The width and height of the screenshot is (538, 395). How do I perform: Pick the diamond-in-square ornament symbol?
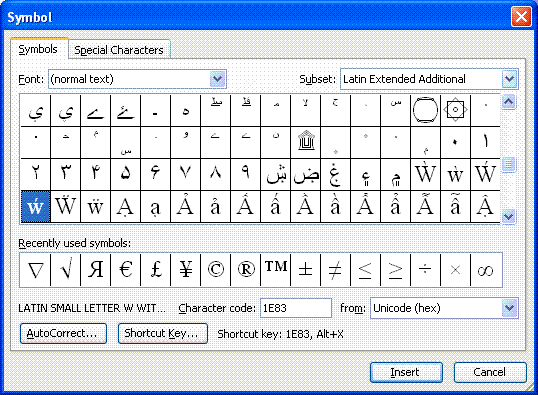[456, 111]
